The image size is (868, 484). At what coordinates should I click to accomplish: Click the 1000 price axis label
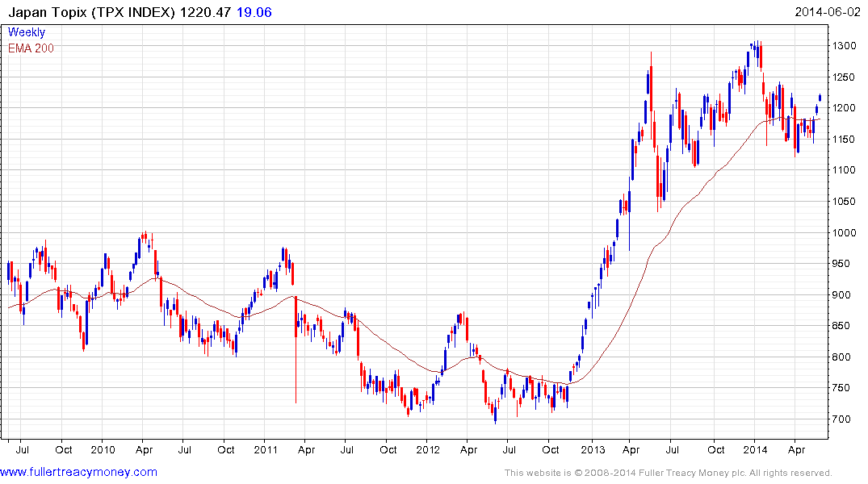845,233
